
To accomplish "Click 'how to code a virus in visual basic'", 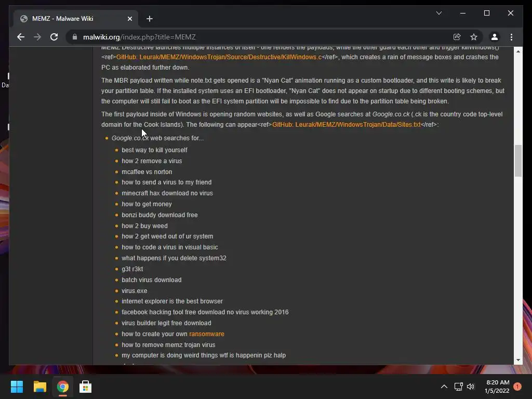I will coord(170,247).
